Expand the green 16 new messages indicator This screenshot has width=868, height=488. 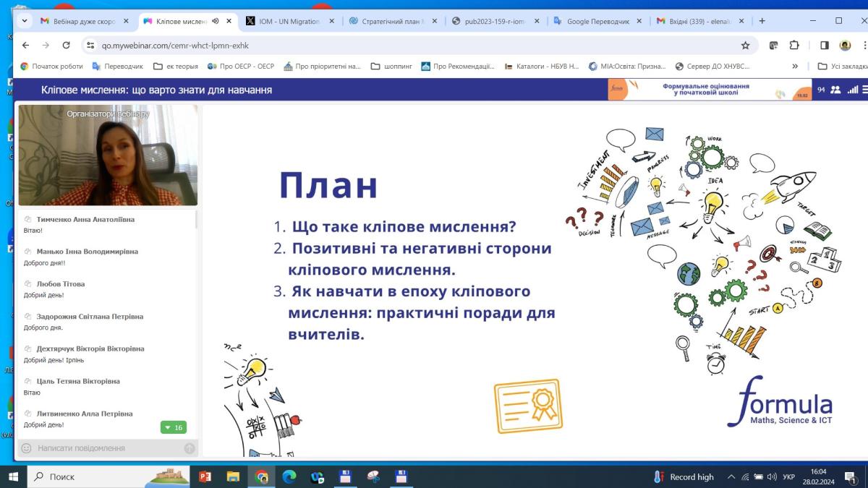[x=174, y=427]
